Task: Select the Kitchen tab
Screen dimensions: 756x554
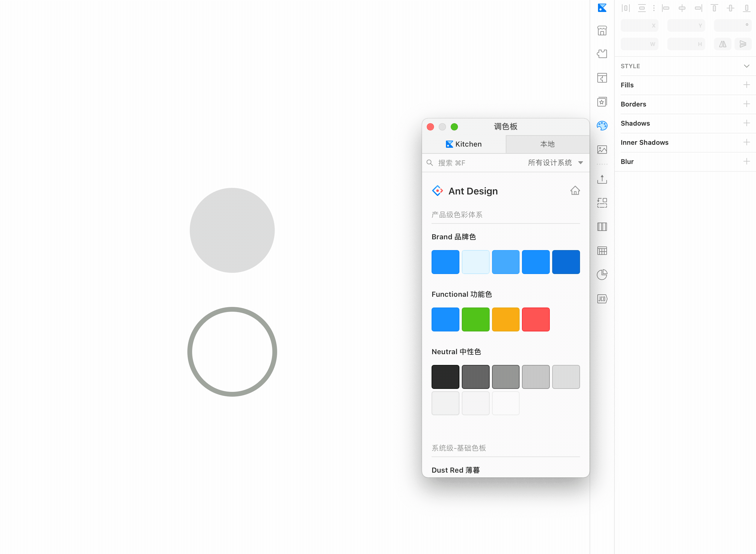Action: point(464,144)
